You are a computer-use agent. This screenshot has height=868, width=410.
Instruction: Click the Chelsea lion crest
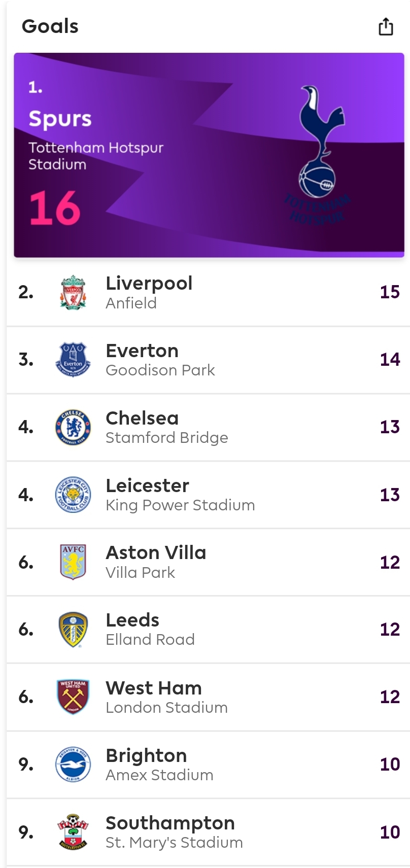pyautogui.click(x=73, y=427)
